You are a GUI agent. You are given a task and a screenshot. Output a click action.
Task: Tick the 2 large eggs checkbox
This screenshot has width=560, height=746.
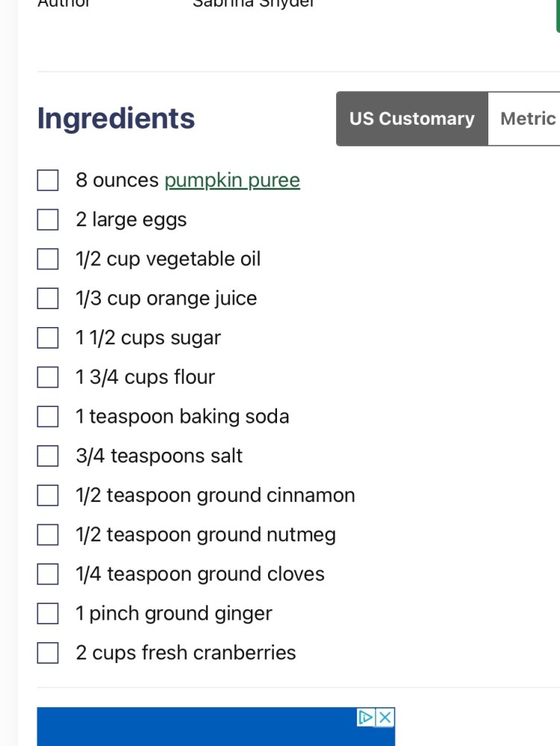[x=48, y=220]
